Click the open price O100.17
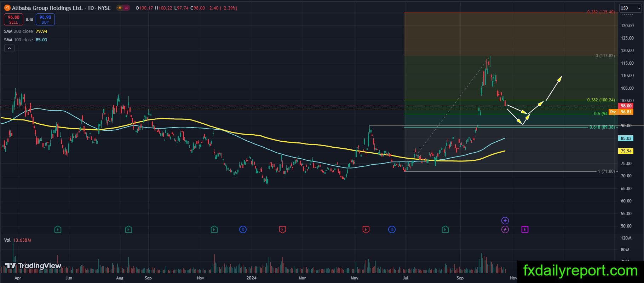Image resolution: width=644 pixels, height=283 pixels. click(144, 8)
